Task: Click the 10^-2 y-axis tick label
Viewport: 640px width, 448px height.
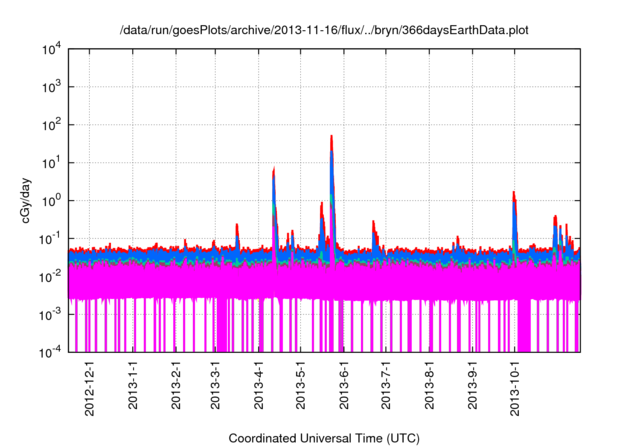Action: point(51,277)
